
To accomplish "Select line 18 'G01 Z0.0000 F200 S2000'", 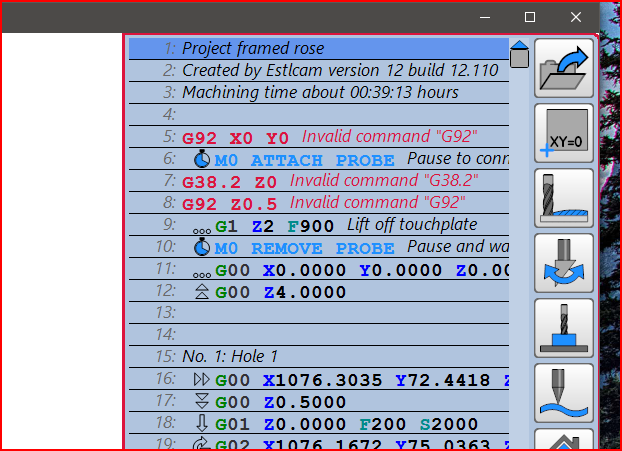I will click(319, 423).
